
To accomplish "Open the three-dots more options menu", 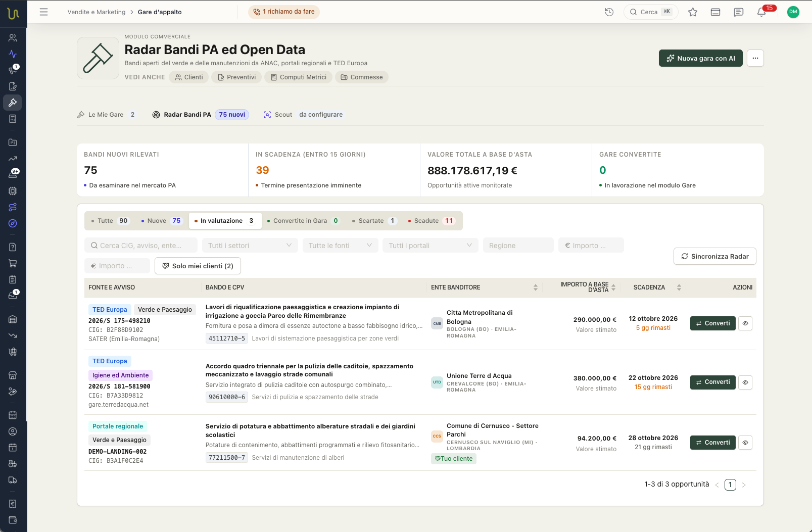I will pyautogui.click(x=755, y=58).
